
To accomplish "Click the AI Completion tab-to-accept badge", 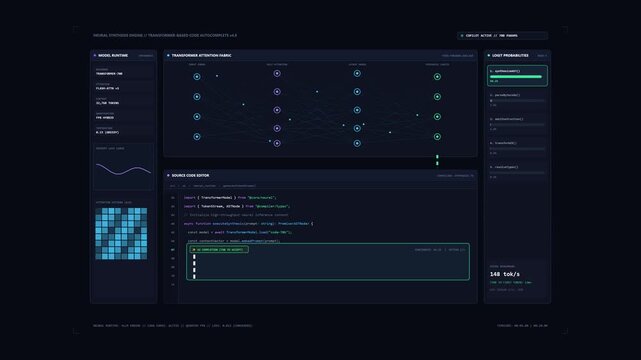I will coord(219,249).
